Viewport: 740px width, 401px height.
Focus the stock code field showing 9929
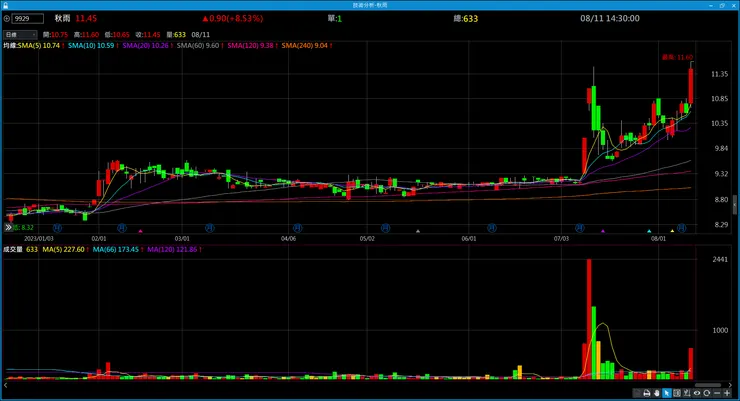click(27, 19)
